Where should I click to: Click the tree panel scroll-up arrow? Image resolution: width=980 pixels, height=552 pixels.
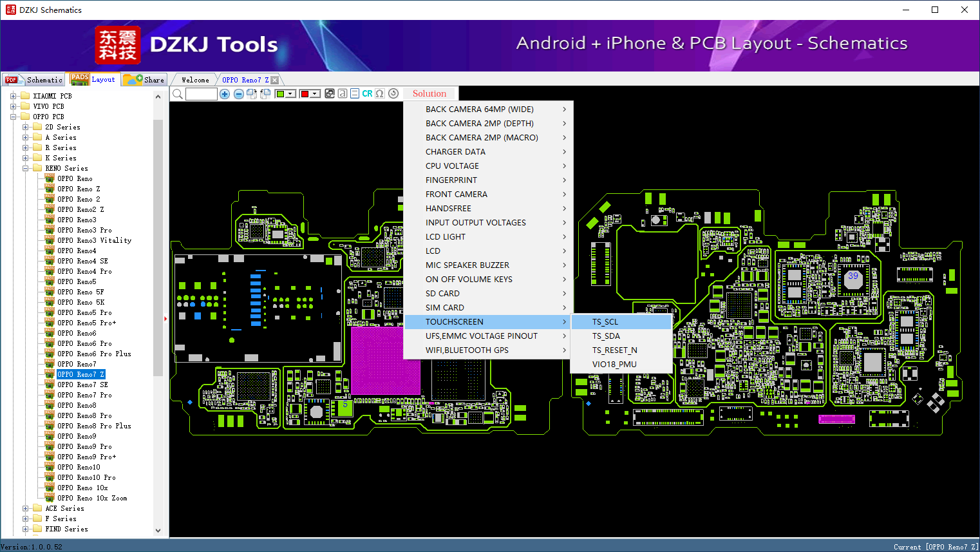pyautogui.click(x=158, y=97)
